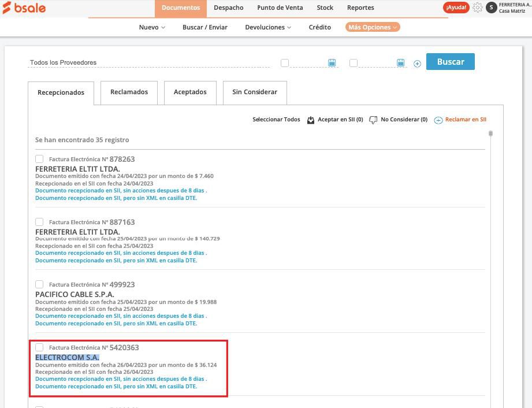Click invoice number 887163 text

122,222
